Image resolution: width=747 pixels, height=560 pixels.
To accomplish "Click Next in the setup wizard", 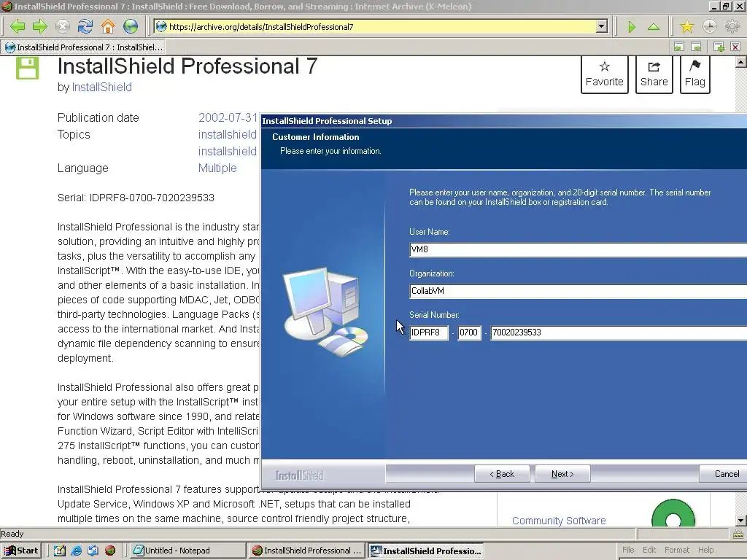I will [x=562, y=474].
